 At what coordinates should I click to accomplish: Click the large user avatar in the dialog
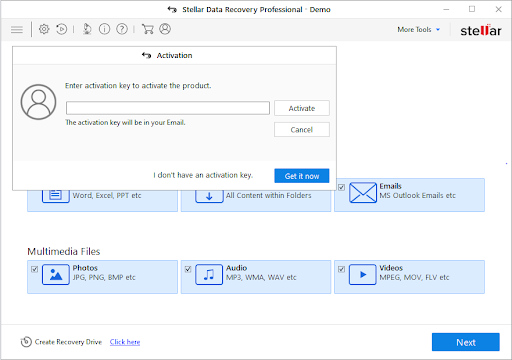tap(38, 102)
